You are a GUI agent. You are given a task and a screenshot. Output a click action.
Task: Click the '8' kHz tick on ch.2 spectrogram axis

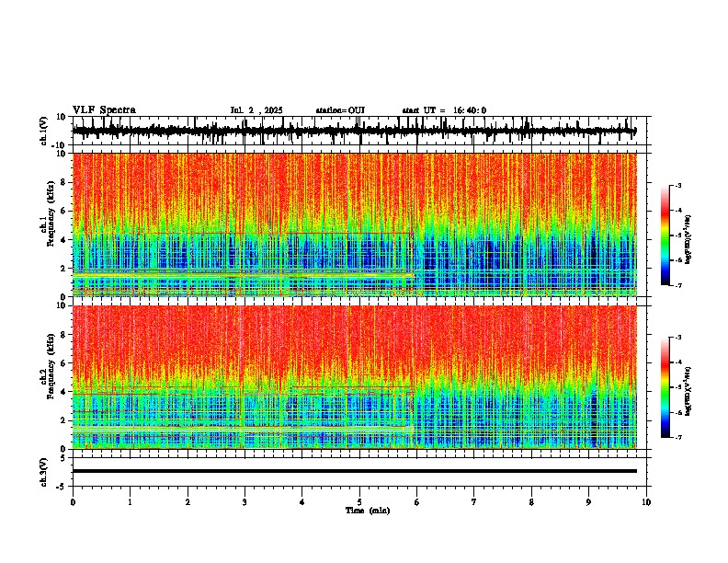pos(64,335)
